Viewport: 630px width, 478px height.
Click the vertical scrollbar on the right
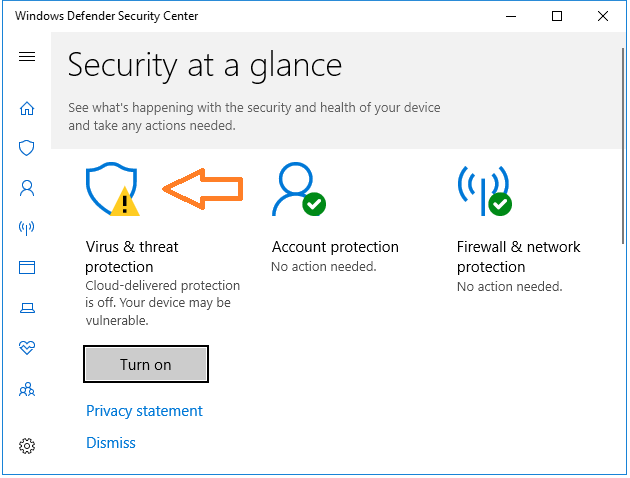[623, 145]
